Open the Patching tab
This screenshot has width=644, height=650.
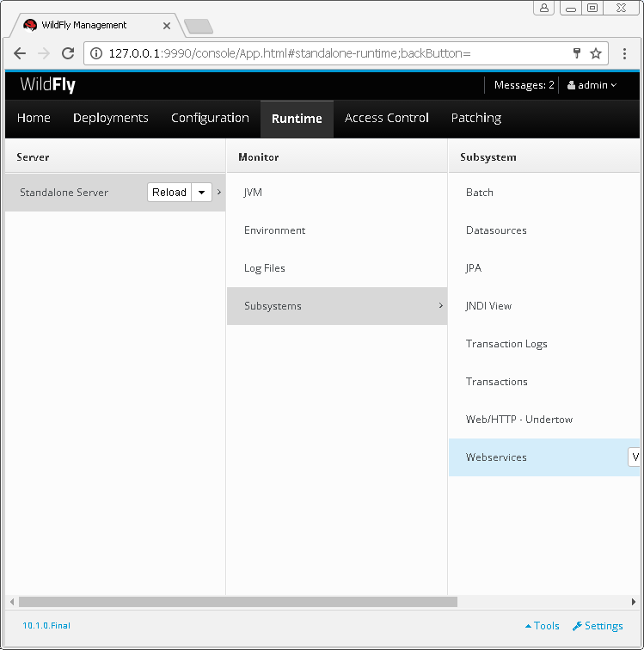[476, 118]
